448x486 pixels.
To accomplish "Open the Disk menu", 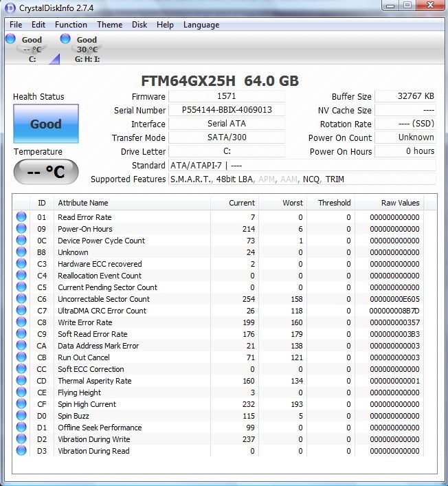I will (139, 25).
